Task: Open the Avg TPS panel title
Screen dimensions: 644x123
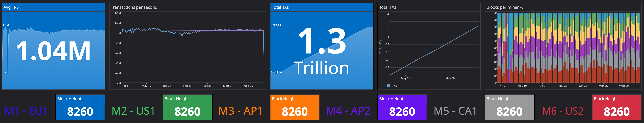Action: coord(11,7)
